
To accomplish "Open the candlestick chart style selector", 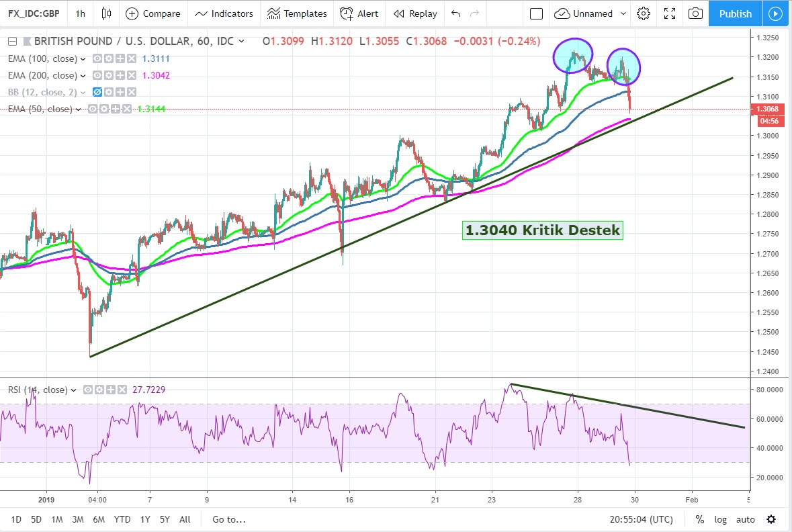I will pos(106,13).
